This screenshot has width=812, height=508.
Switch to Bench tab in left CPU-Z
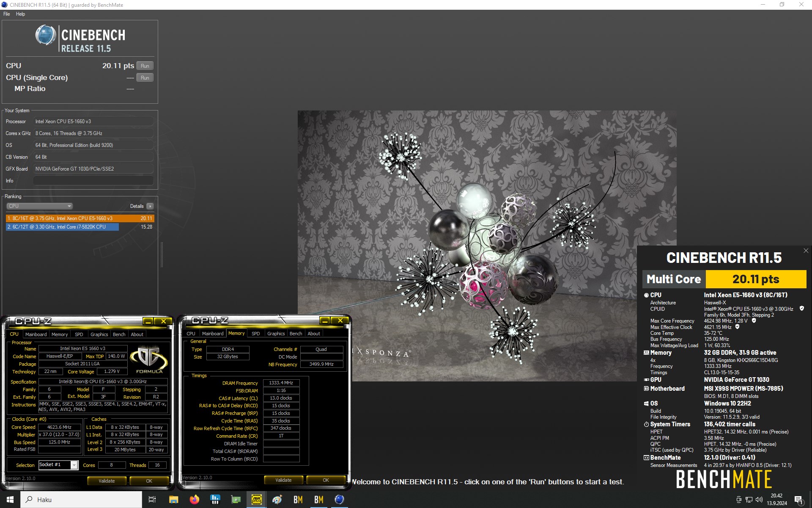click(119, 334)
